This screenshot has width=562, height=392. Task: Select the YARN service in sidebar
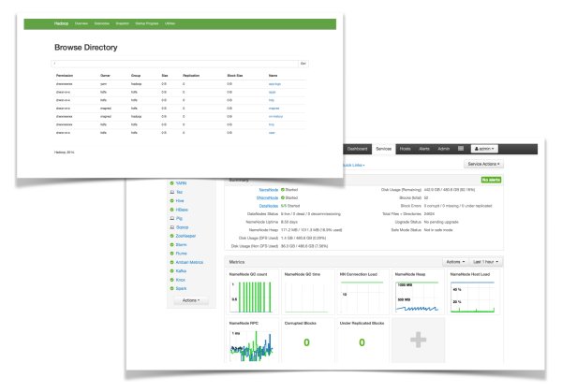pyautogui.click(x=181, y=183)
